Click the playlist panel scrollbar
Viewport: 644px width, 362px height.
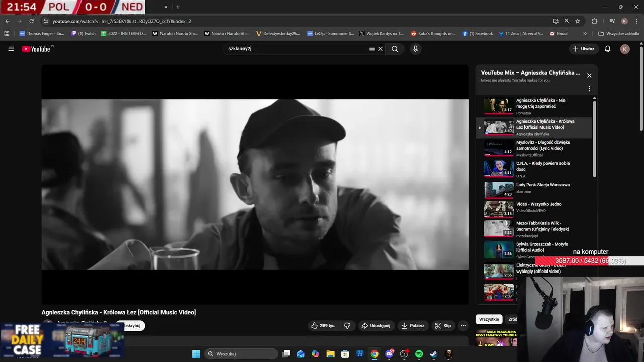[x=595, y=138]
